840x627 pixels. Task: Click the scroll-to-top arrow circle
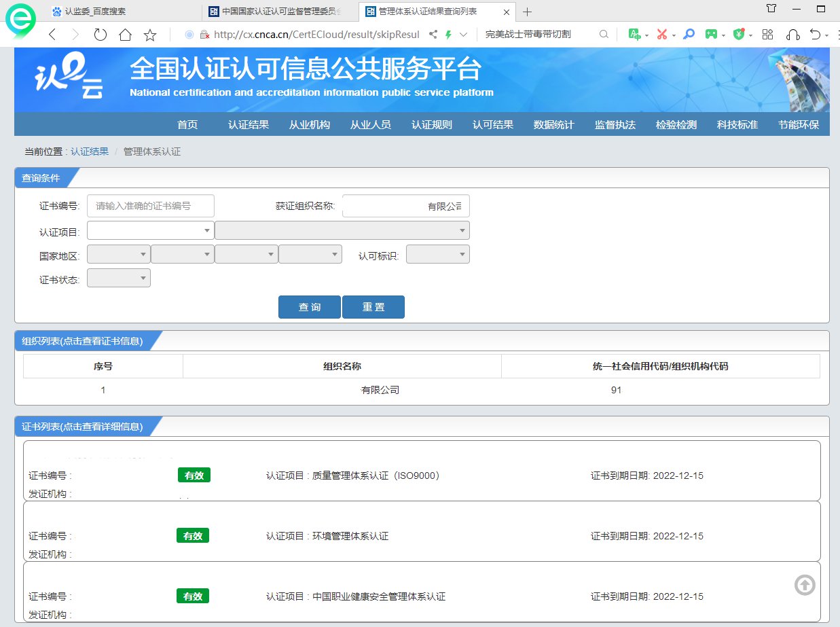tap(805, 585)
